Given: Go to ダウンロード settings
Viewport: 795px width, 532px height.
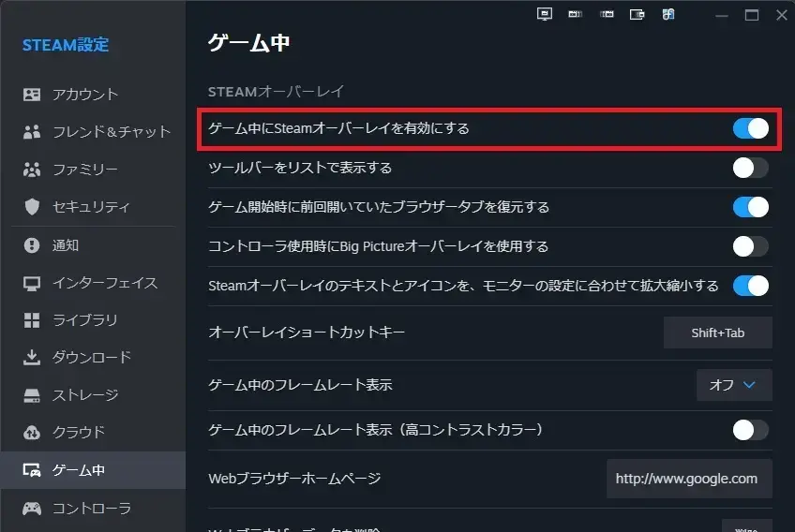Looking at the screenshot, I should tap(93, 358).
